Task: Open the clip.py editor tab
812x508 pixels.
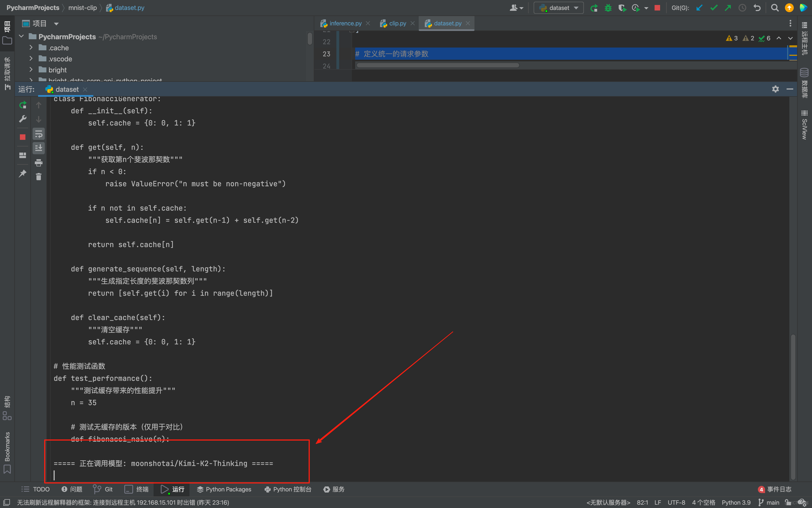Action: [397, 23]
